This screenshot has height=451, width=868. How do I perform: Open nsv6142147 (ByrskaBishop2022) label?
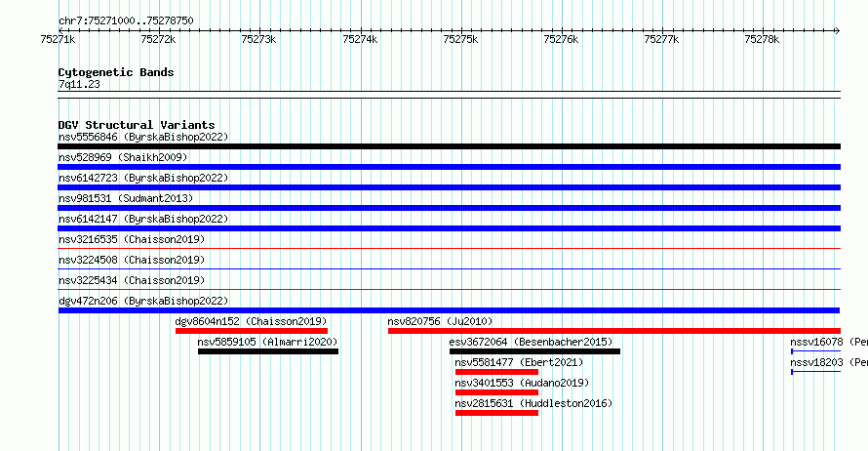(143, 219)
